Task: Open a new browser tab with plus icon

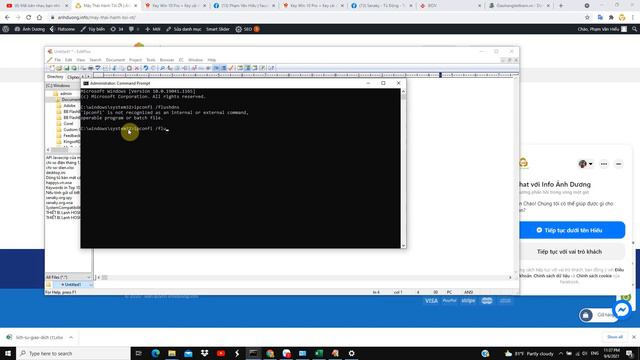Action: pyautogui.click(x=561, y=6)
